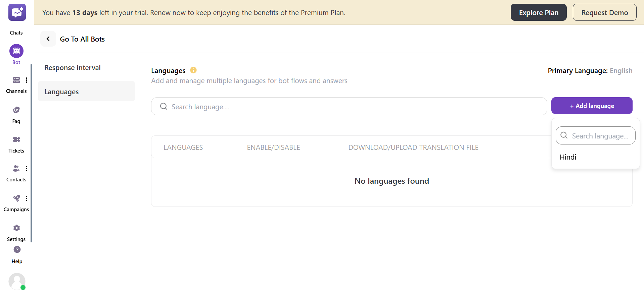This screenshot has height=293, width=644.
Task: Click the Request Demo button
Action: click(x=604, y=12)
